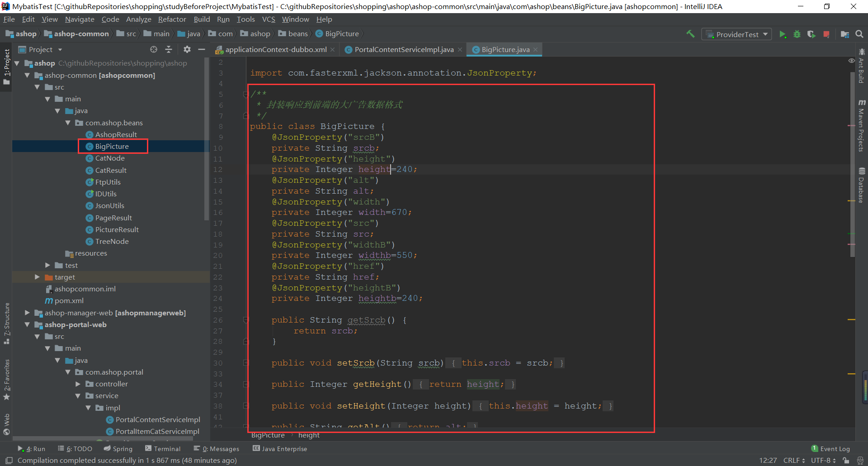
Task: Click height breadcrumb below editor
Action: click(309, 435)
